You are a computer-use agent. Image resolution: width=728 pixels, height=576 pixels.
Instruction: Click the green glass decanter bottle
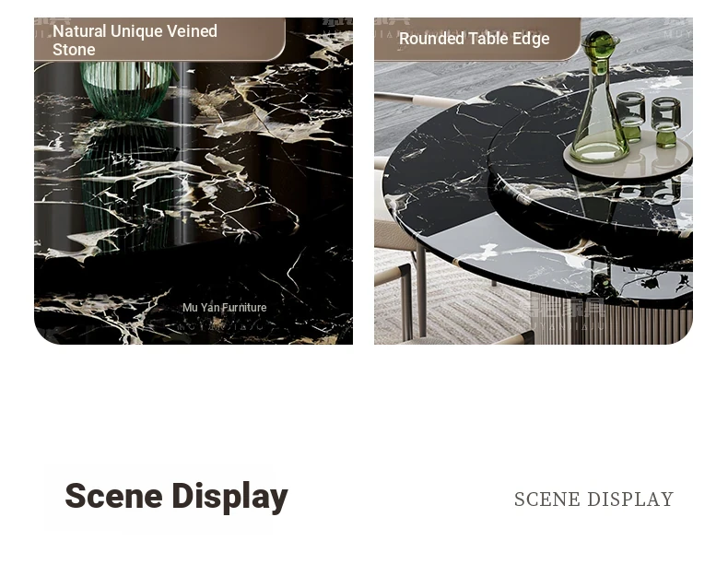click(599, 98)
